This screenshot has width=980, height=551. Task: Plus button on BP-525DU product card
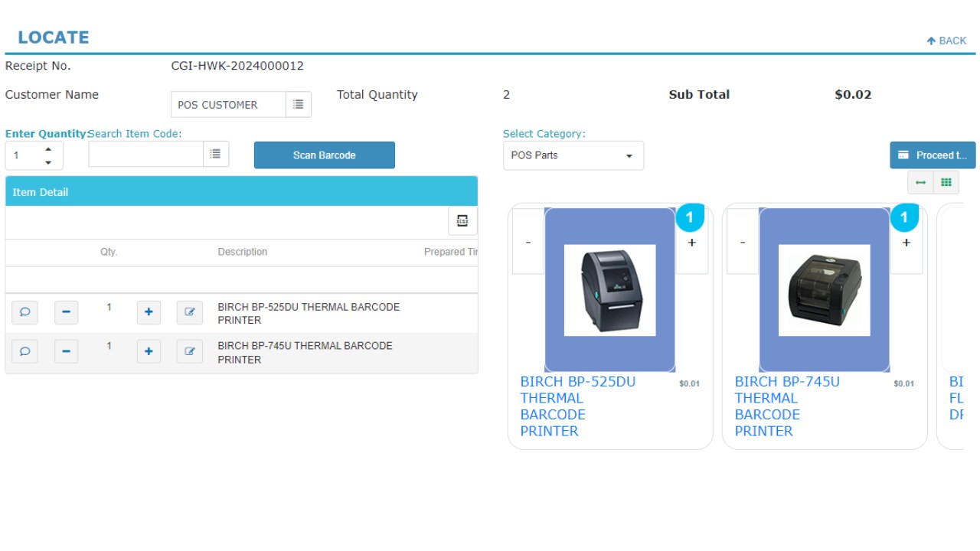(x=692, y=243)
